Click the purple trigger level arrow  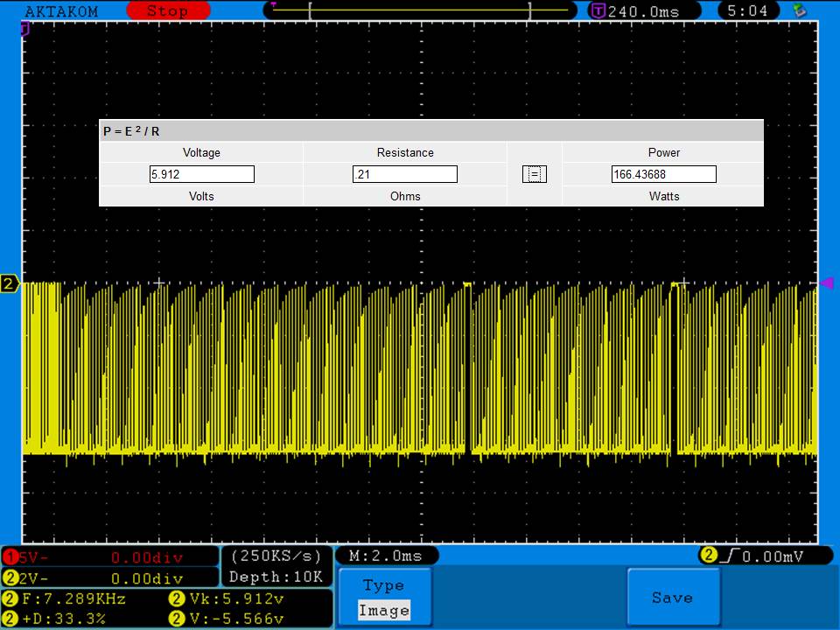coord(825,283)
